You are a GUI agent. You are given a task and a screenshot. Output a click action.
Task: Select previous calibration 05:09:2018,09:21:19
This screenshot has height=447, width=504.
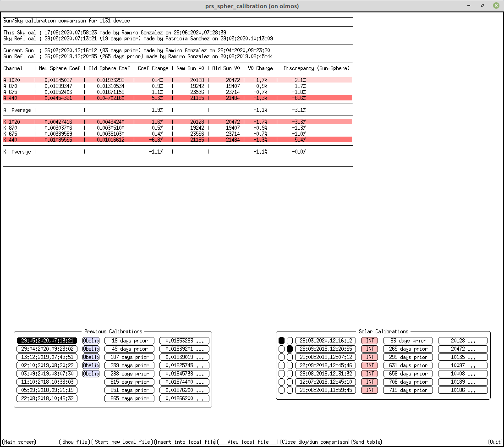47,390
